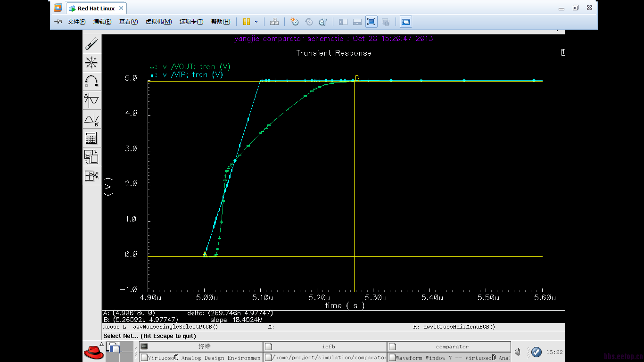Click the undo arc icon
The image size is (644, 362).
91,81
